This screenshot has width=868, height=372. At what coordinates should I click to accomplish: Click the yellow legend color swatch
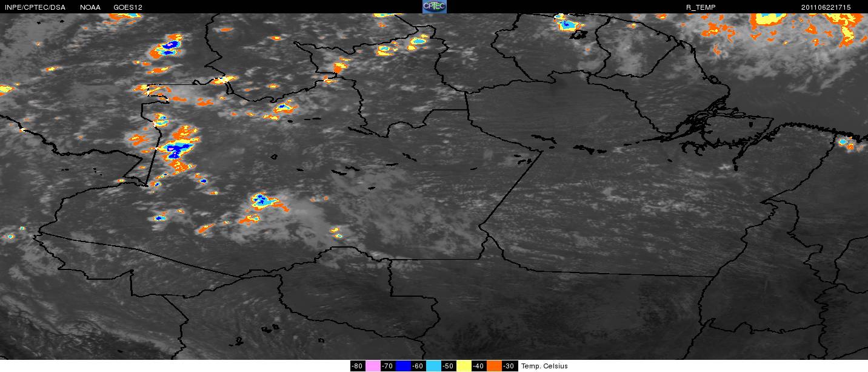click(464, 366)
